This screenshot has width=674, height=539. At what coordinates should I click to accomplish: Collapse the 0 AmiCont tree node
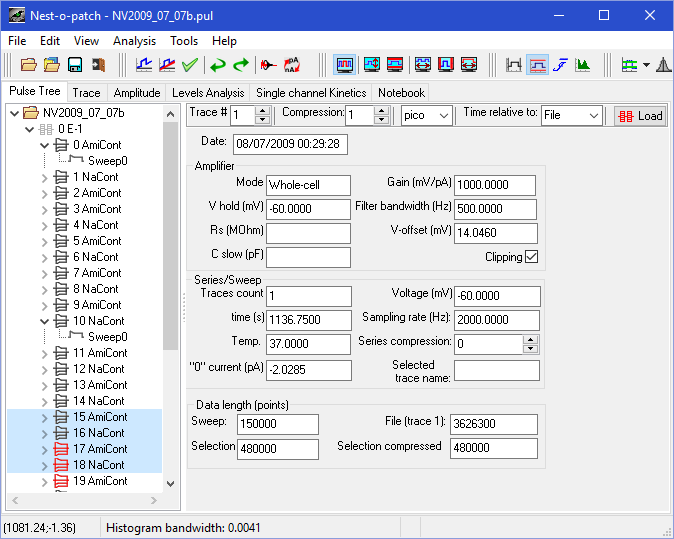[x=44, y=145]
